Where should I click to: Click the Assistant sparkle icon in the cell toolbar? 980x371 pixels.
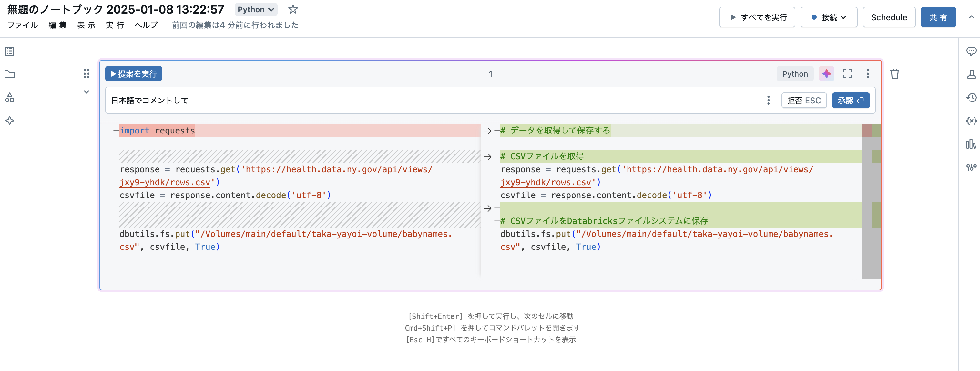click(x=826, y=73)
